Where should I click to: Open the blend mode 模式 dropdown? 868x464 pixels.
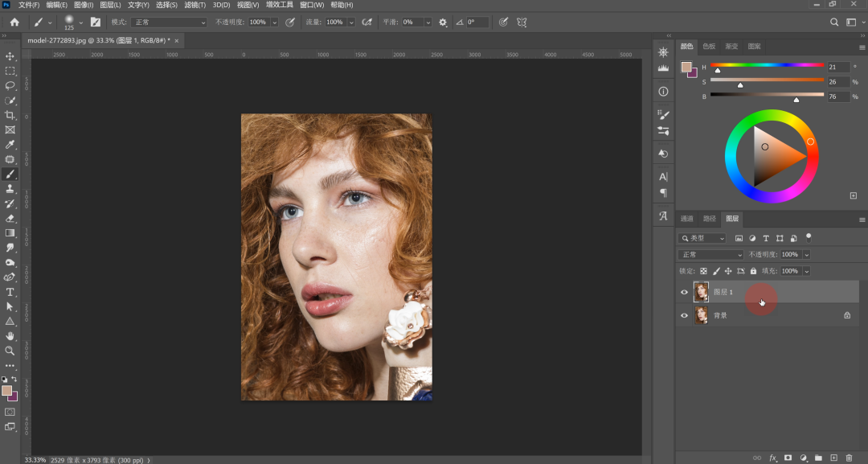click(169, 23)
